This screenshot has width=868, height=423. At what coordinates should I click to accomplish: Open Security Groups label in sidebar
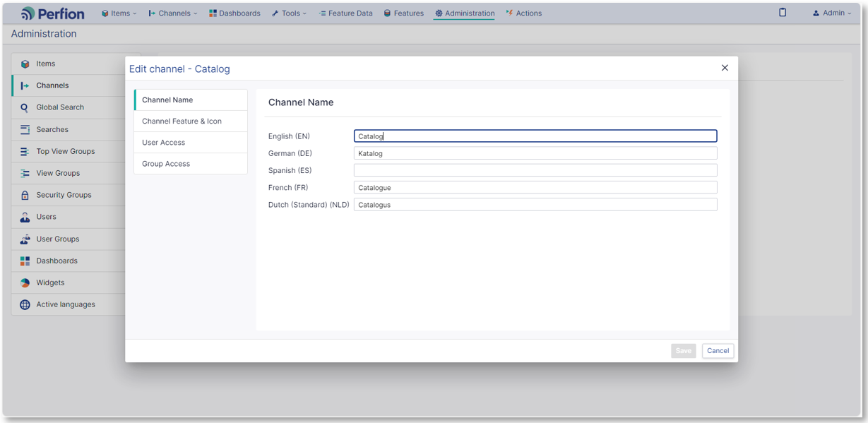64,195
